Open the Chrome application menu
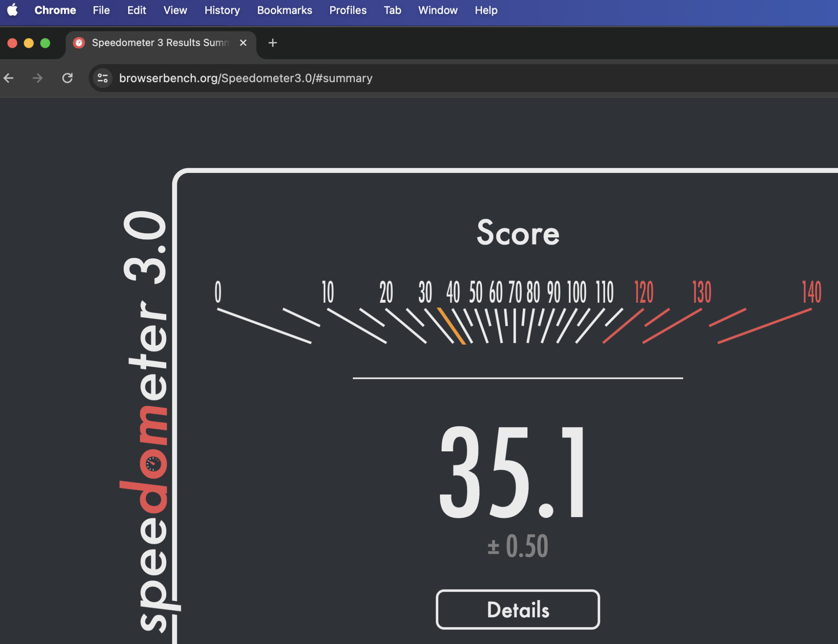The height and width of the screenshot is (644, 838). pos(55,10)
